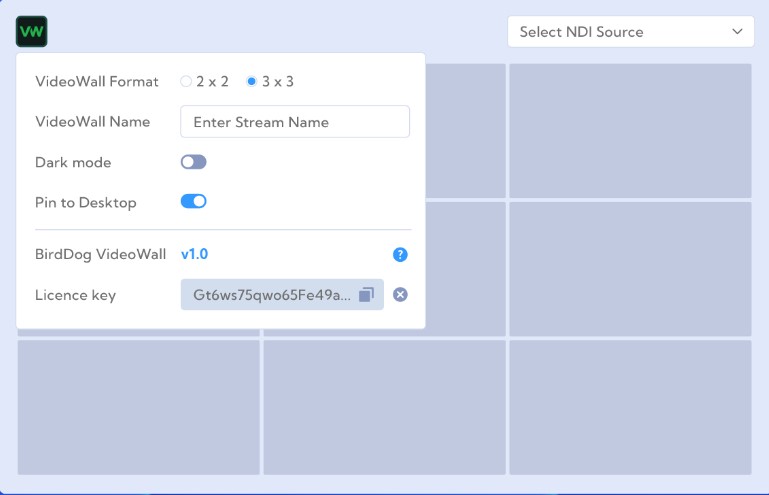Click the licence key text Gt6ws75qwo65Fe49a
This screenshot has width=769, height=495.
(272, 295)
